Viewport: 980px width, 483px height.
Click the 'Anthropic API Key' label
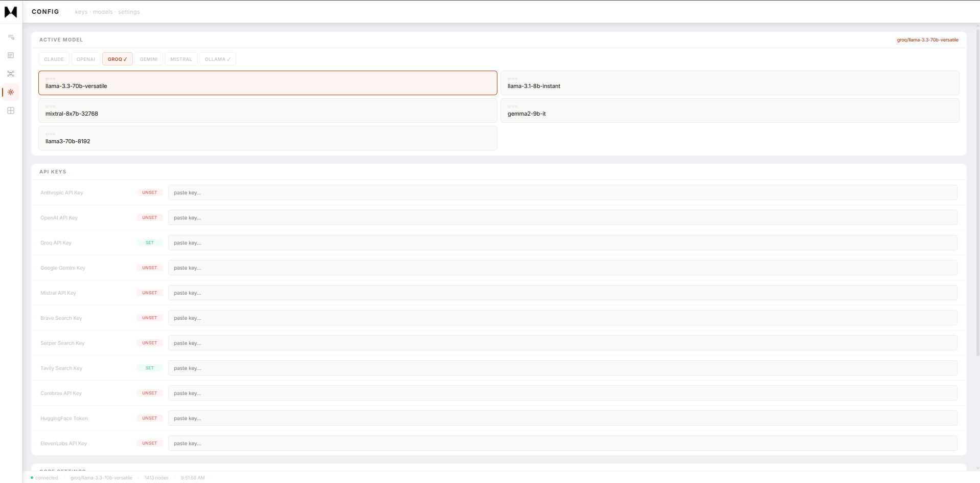62,193
